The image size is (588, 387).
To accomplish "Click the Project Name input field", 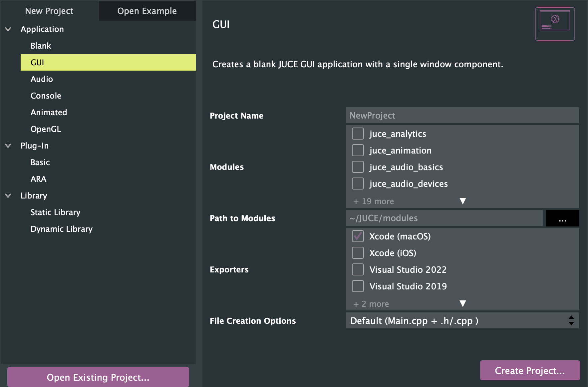I will click(462, 115).
